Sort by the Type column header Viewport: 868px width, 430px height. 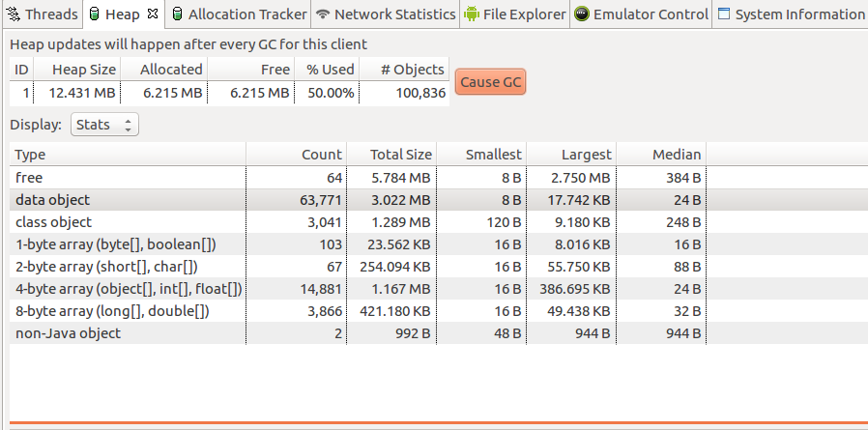pos(128,155)
